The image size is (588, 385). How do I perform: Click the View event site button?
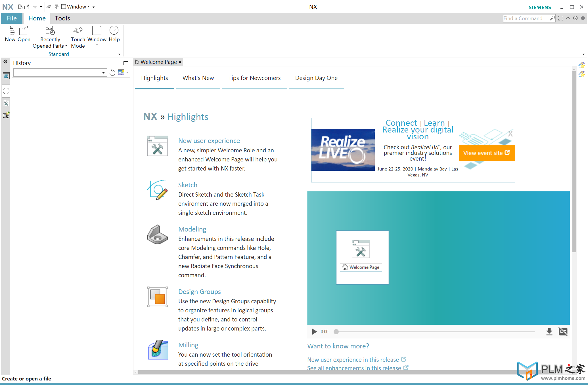(x=487, y=153)
